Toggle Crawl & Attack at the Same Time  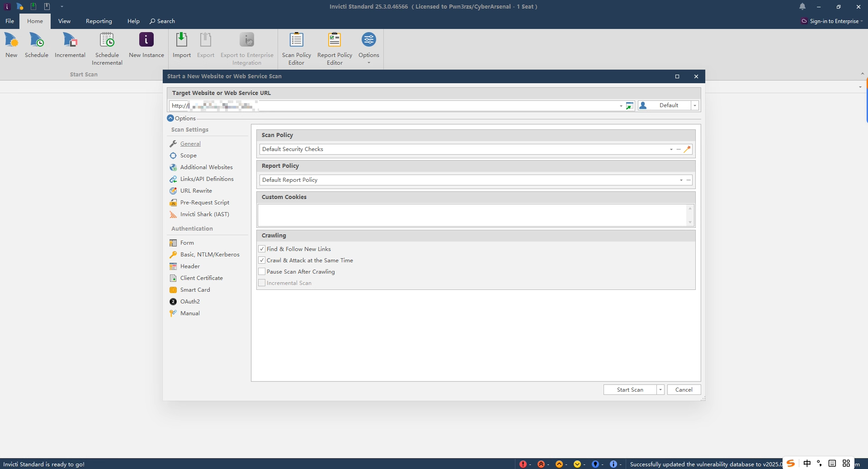point(262,260)
